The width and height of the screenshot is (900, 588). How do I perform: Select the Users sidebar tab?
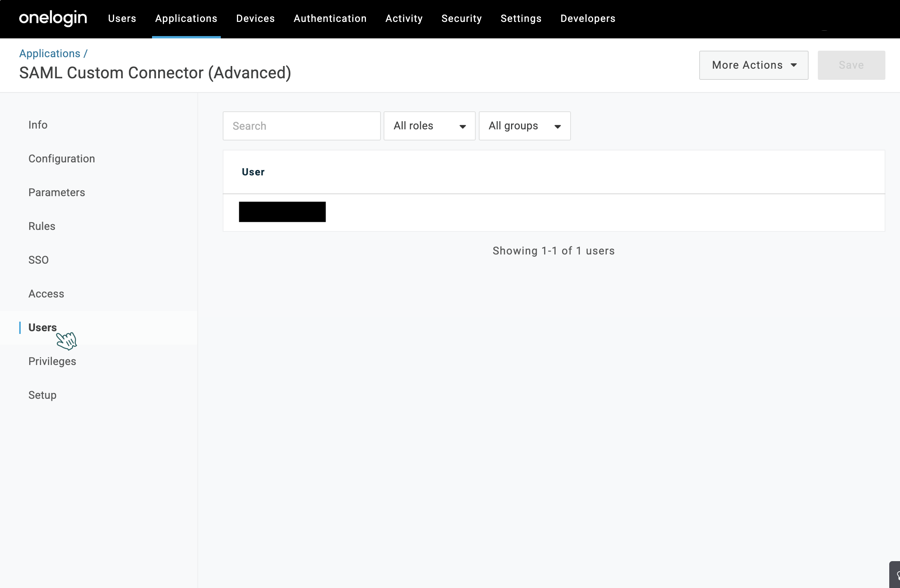[43, 328]
